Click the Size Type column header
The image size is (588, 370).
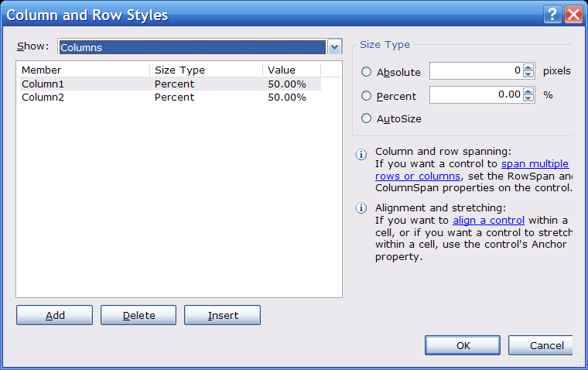[206, 70]
